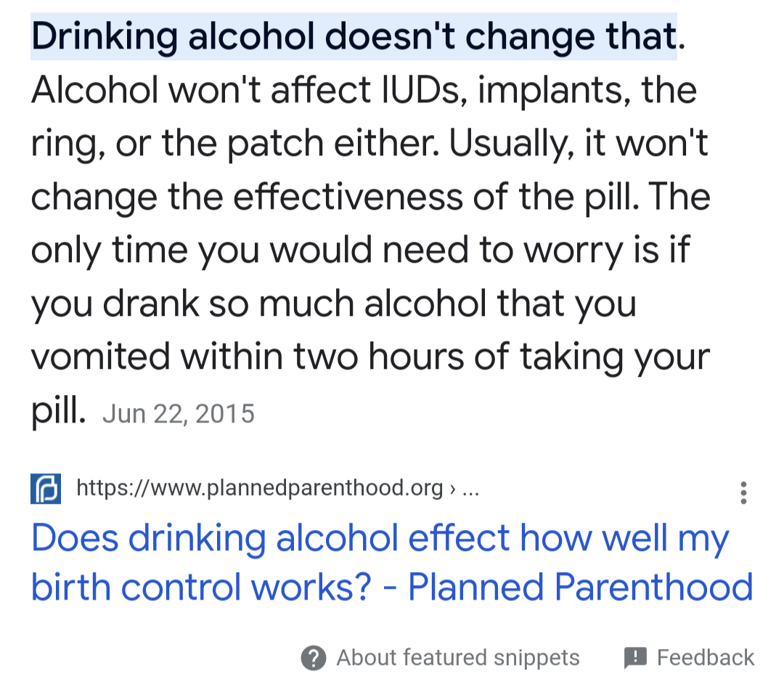This screenshot has height=697, width=784.
Task: Click the 'birth control works?' title line
Action: [202, 587]
